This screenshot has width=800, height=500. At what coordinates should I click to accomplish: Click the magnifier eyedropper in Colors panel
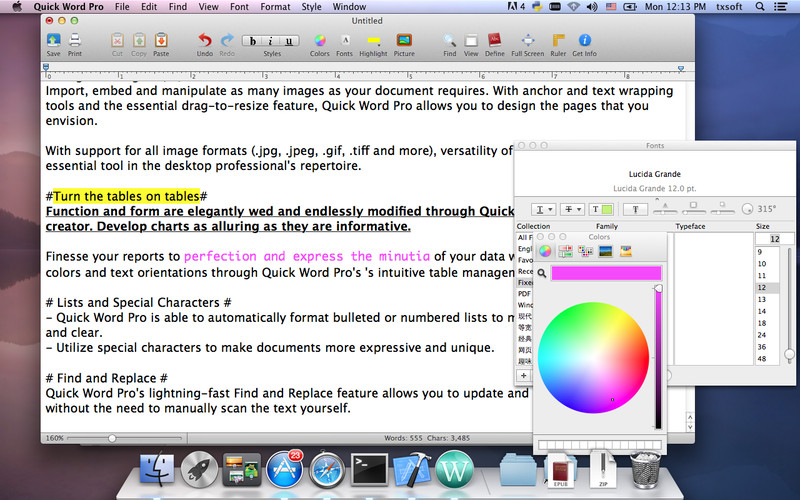[542, 273]
